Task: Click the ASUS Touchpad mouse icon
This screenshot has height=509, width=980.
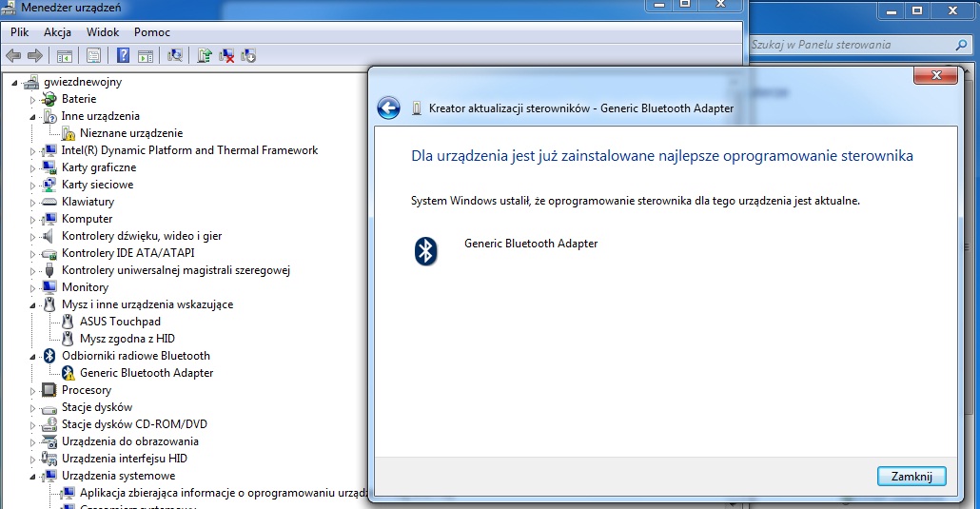Action: pyautogui.click(x=68, y=322)
